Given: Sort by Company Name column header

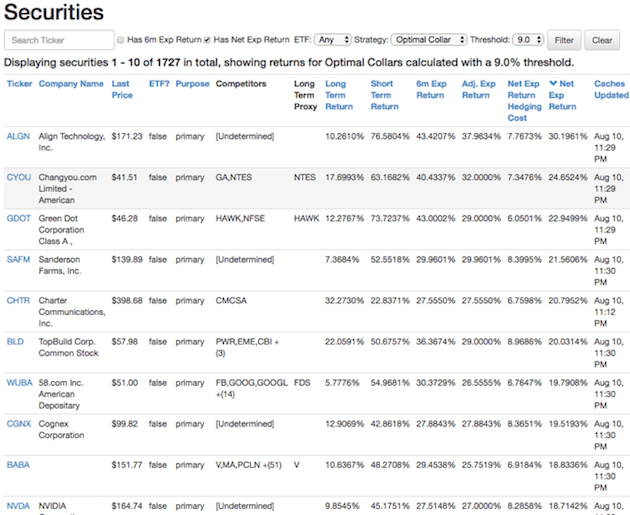Looking at the screenshot, I should coord(71,84).
